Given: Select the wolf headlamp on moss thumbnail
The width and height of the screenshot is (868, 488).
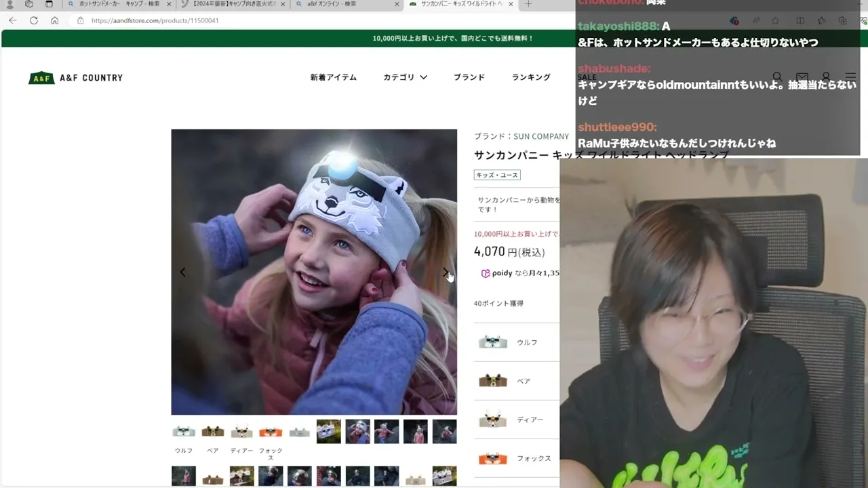Looking at the screenshot, I should [x=329, y=432].
